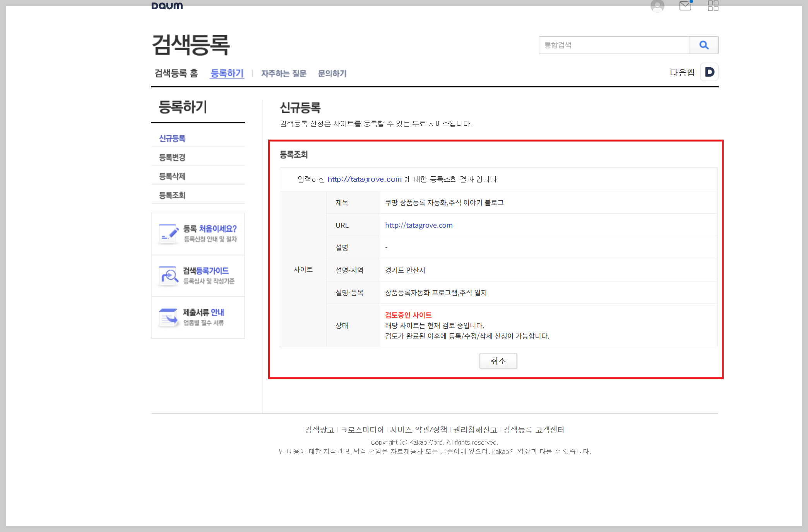The height and width of the screenshot is (532, 808).
Task: Go to 검색등록 홈 tab
Action: [x=176, y=73]
